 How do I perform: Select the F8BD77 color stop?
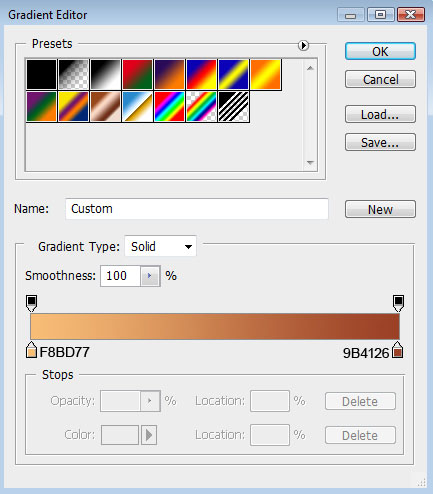[x=31, y=350]
